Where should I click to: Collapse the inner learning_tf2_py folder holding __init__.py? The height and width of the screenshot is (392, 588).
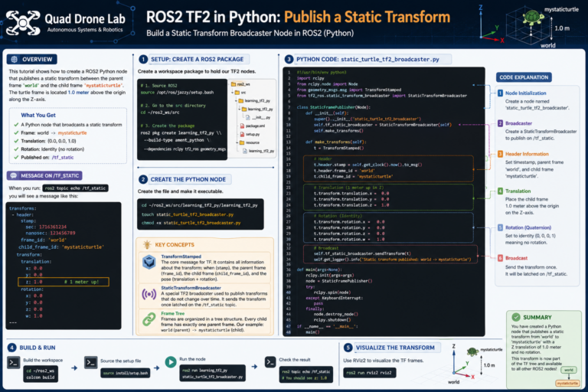coord(239,109)
